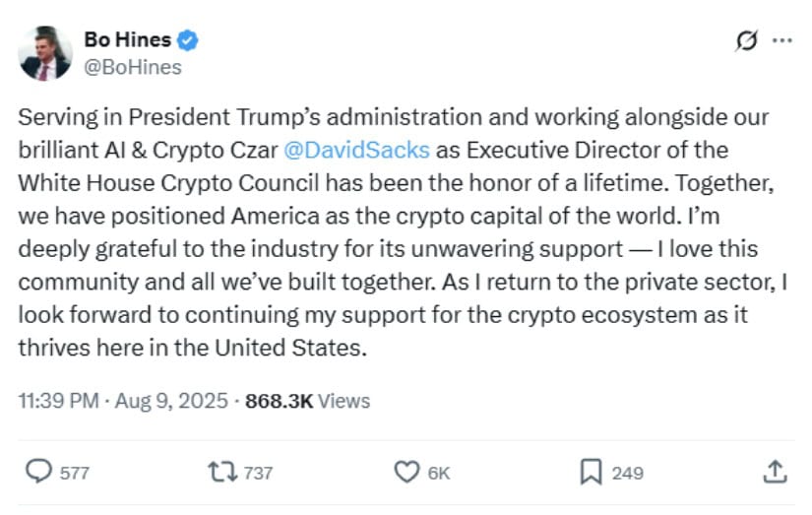
Task: Open the @BoHines handle link
Action: click(x=133, y=67)
